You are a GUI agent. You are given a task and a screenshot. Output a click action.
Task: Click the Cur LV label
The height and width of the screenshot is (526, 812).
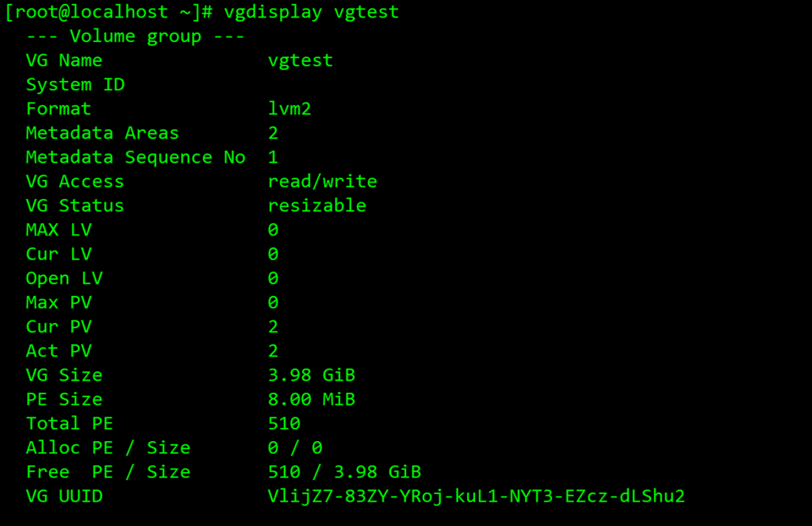pos(59,254)
